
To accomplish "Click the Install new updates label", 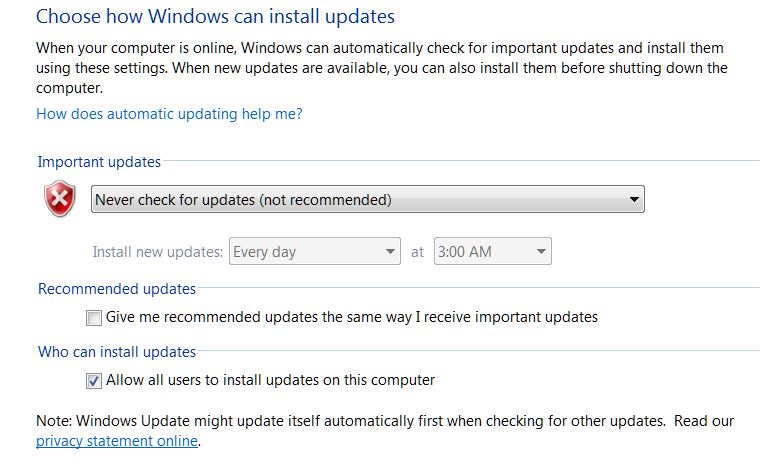I will 157,252.
